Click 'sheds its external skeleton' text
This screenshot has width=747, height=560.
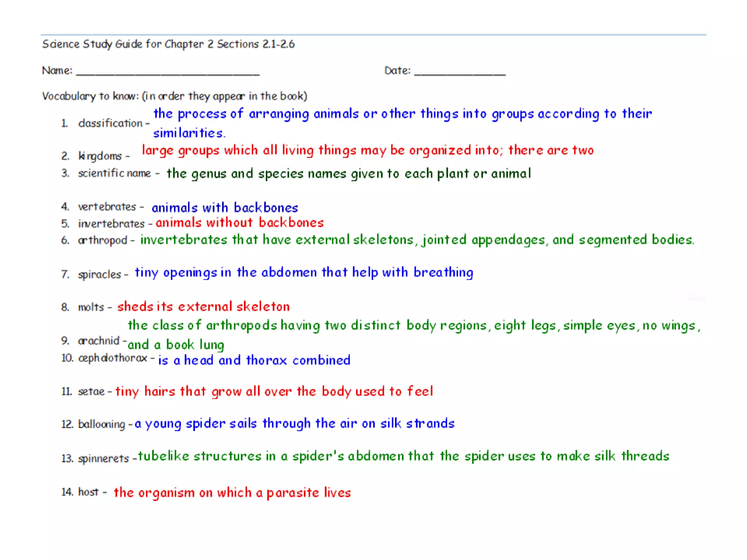(203, 307)
